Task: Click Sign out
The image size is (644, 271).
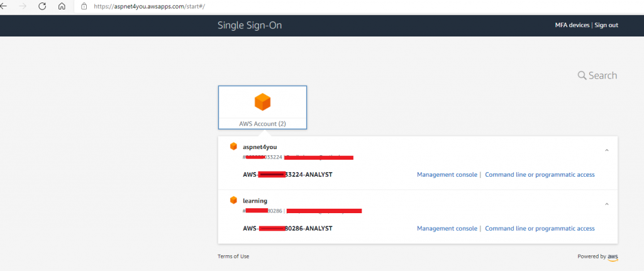Action: click(606, 25)
